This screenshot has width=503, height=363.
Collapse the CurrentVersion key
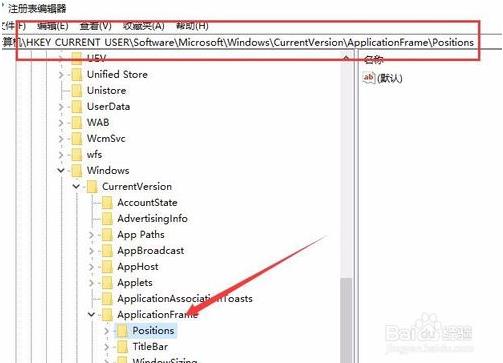pyautogui.click(x=76, y=186)
